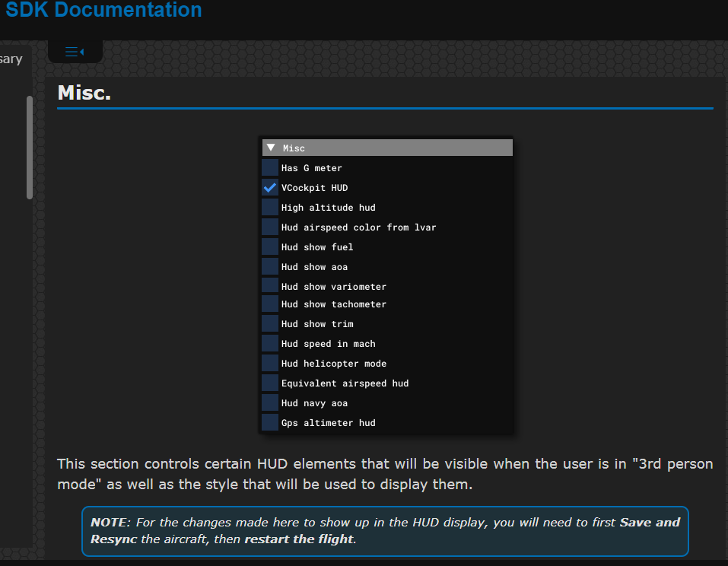Check Hud show variometer
The image size is (728, 566).
tap(269, 286)
